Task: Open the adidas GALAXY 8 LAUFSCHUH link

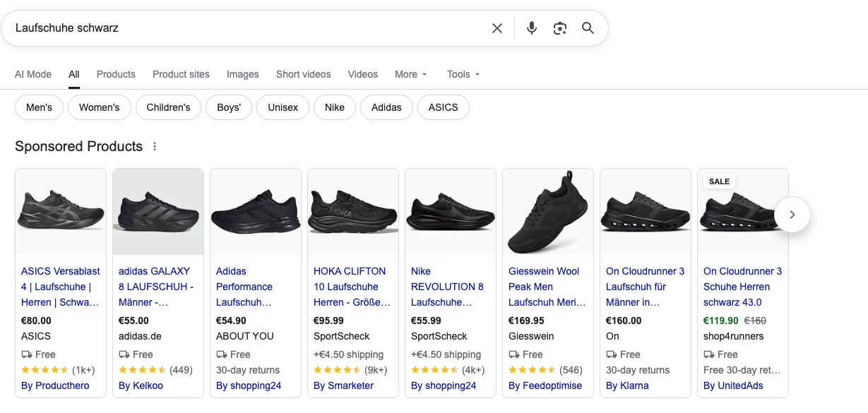Action: (156, 287)
